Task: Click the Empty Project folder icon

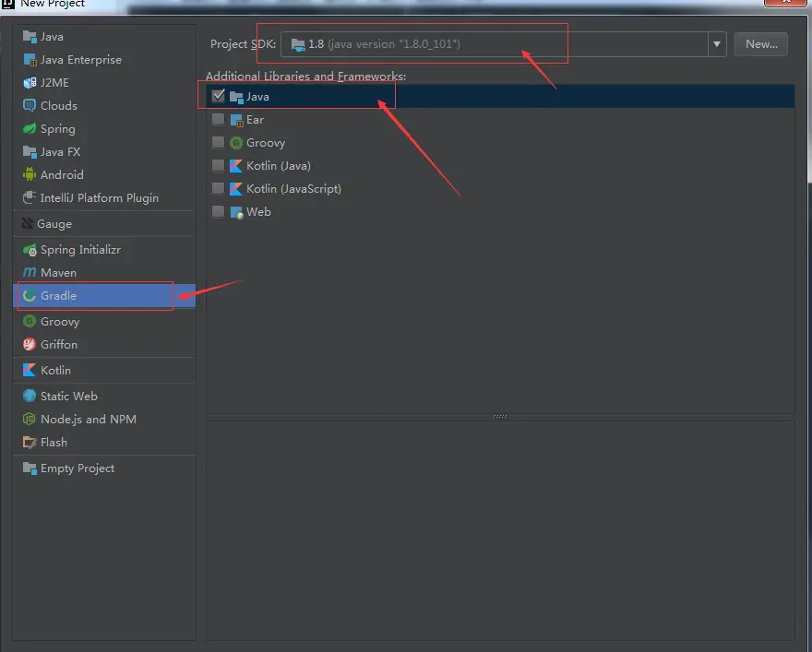Action: (x=30, y=468)
